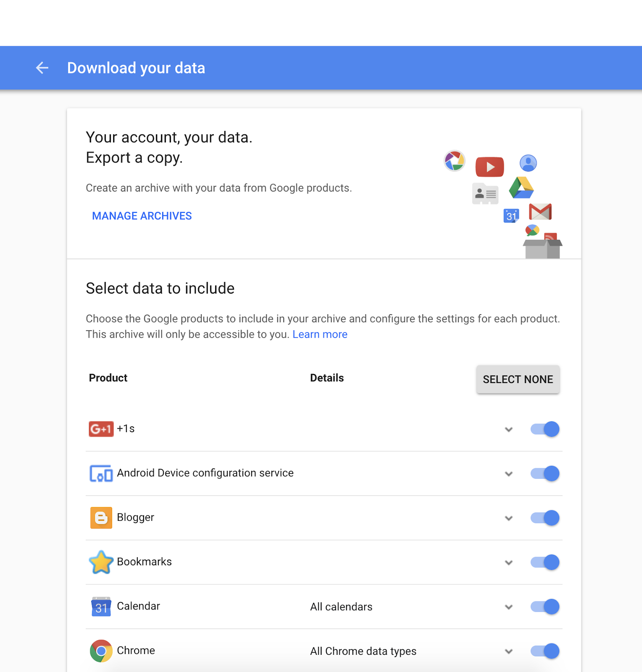Disable the Blogger data toggle

pos(545,517)
